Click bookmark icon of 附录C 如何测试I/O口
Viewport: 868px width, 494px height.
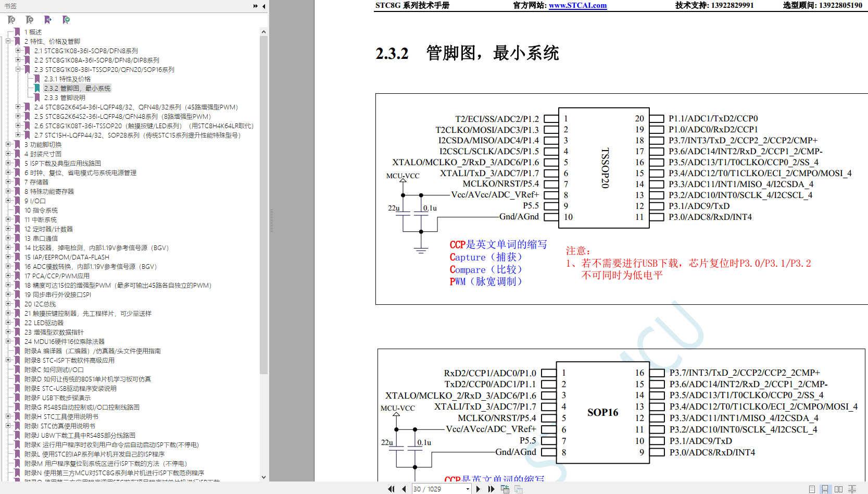tap(17, 369)
